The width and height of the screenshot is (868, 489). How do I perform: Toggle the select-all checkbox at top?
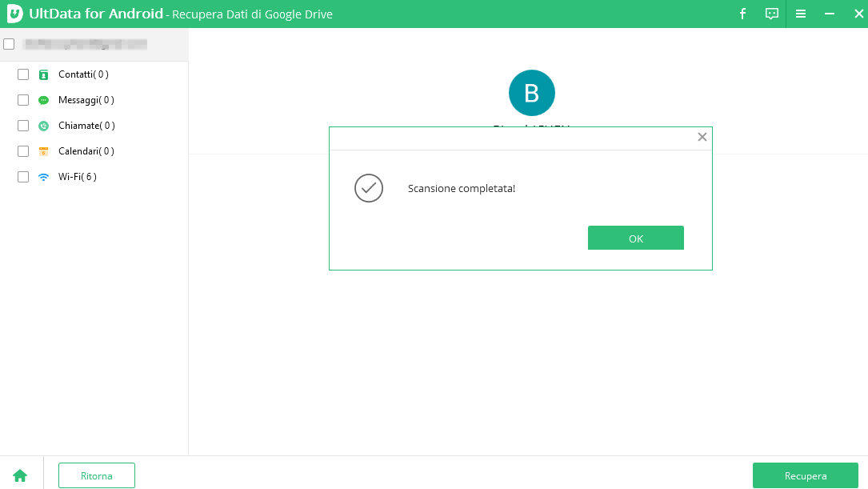click(x=9, y=44)
